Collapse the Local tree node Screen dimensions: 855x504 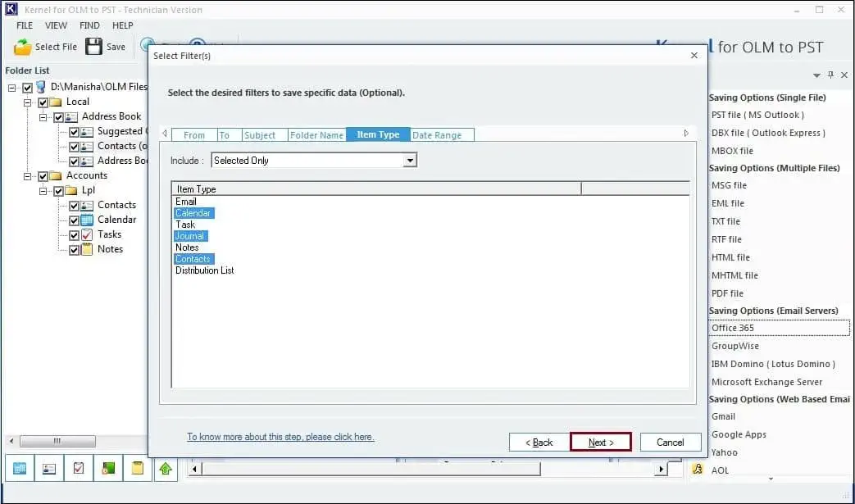[27, 102]
